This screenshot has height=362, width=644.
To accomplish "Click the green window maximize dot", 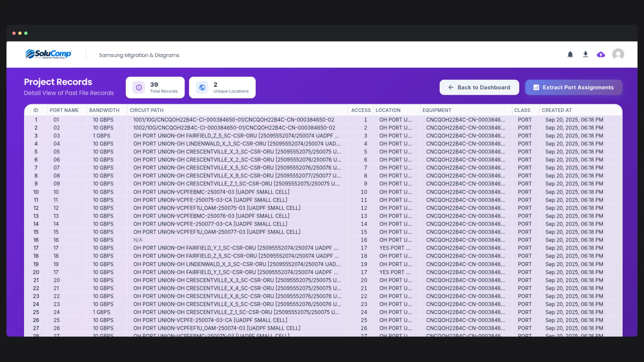I will point(26,33).
